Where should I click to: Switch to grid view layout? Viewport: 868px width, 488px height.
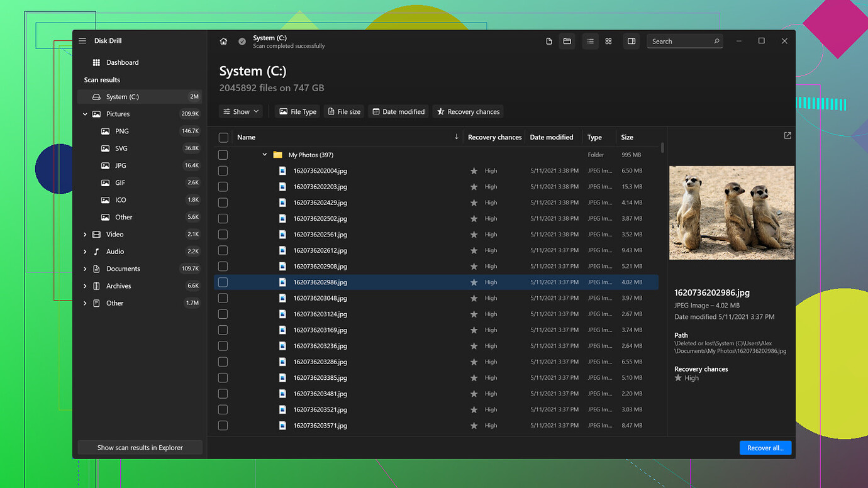(608, 42)
